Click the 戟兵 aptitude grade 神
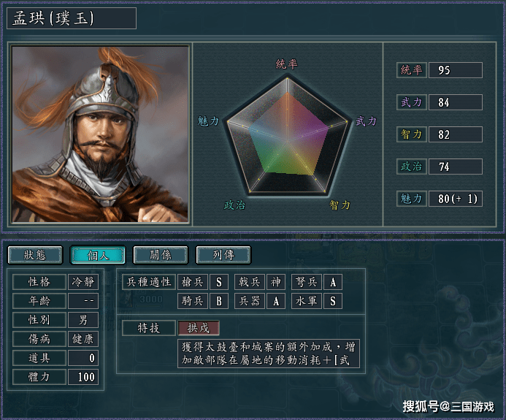 pyautogui.click(x=275, y=282)
